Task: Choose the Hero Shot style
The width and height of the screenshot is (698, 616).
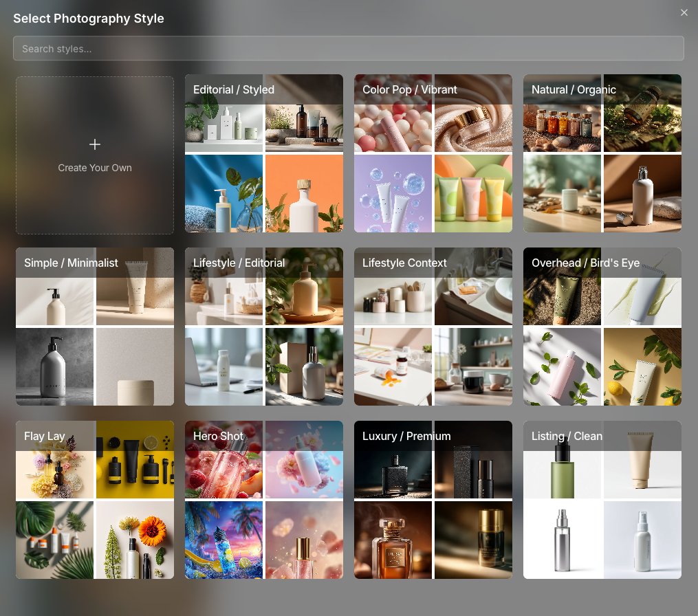Action: [263, 499]
